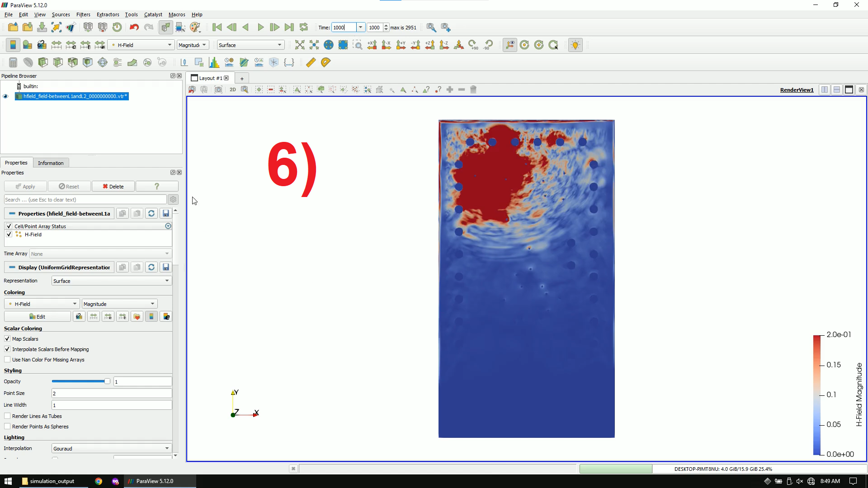Click the Save screenshot icon
The image size is (868, 488).
click(x=217, y=89)
